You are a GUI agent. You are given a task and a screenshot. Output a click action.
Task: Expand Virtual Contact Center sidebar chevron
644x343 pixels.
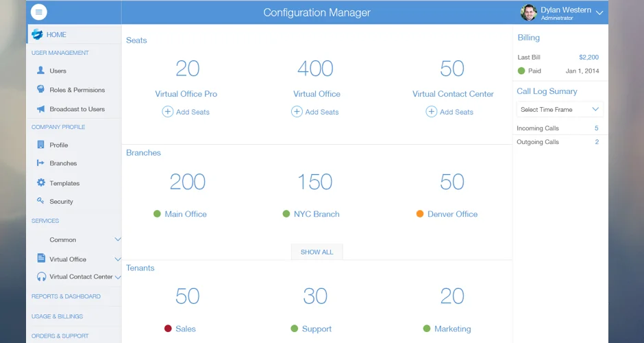[x=118, y=277]
